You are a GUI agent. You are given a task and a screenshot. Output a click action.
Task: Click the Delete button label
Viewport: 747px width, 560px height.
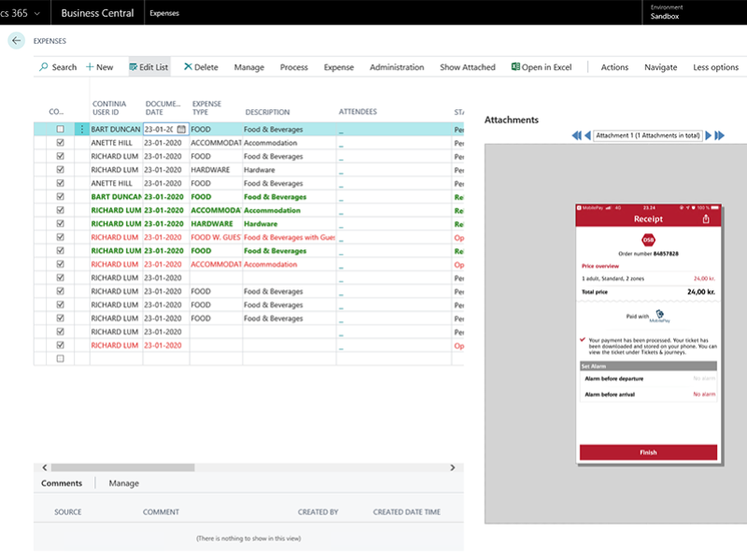point(206,67)
